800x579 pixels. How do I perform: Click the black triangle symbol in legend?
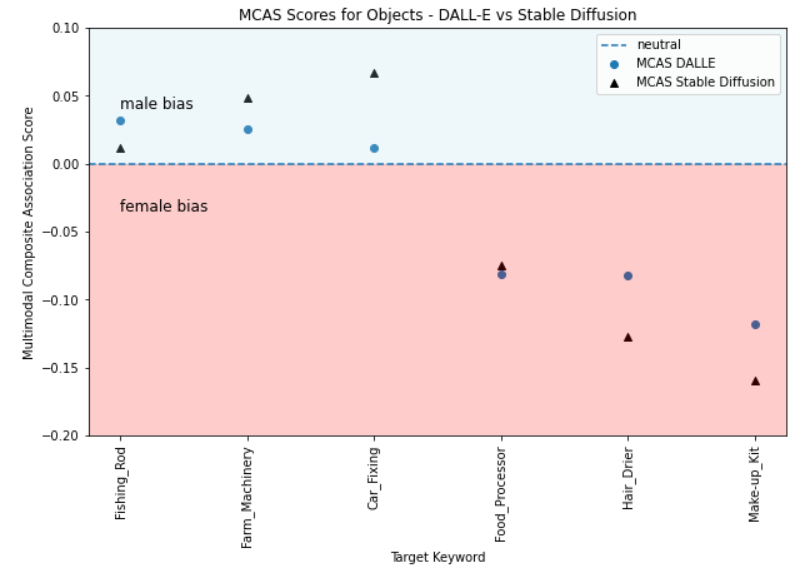pyautogui.click(x=614, y=83)
